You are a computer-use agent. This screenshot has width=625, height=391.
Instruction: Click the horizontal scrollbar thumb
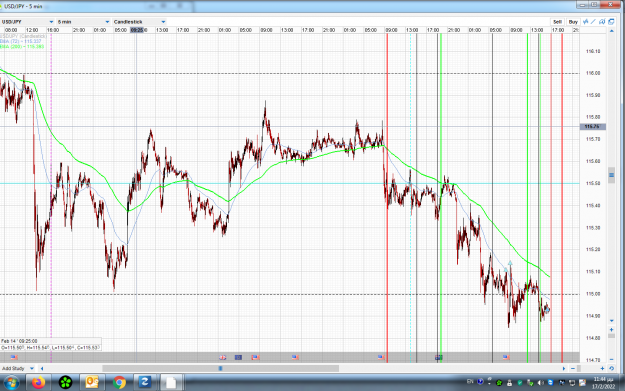pos(220,368)
